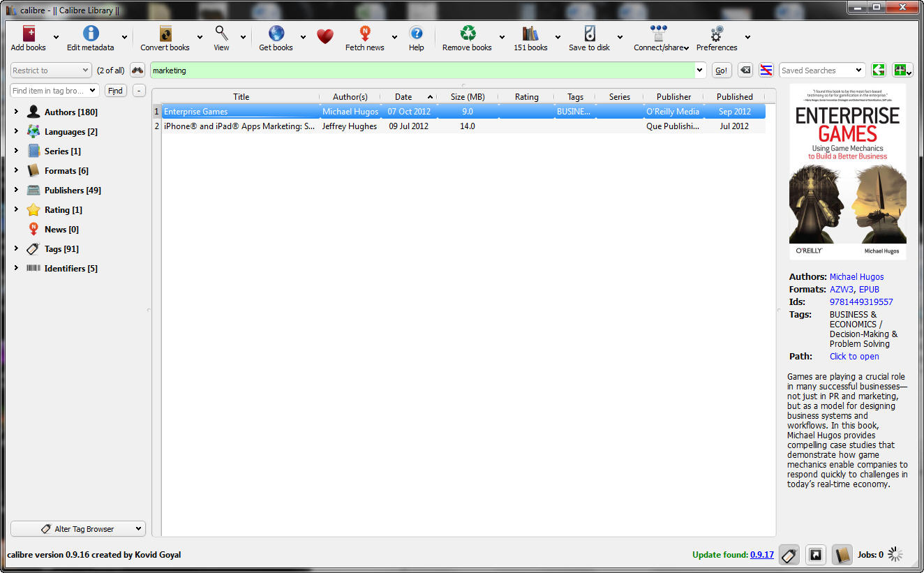Click the copy saved search green arrow icon
This screenshot has width=924, height=573.
[879, 70]
